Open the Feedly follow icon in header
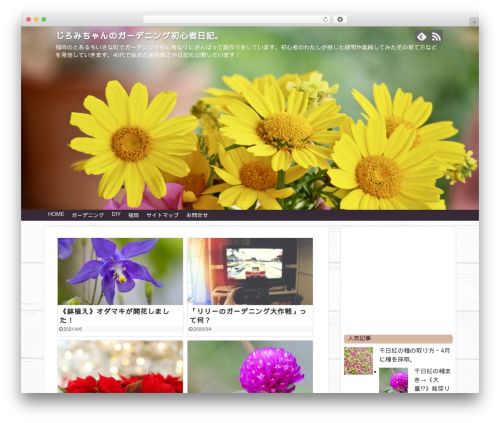Image resolution: width=500 pixels, height=423 pixels. [422, 36]
